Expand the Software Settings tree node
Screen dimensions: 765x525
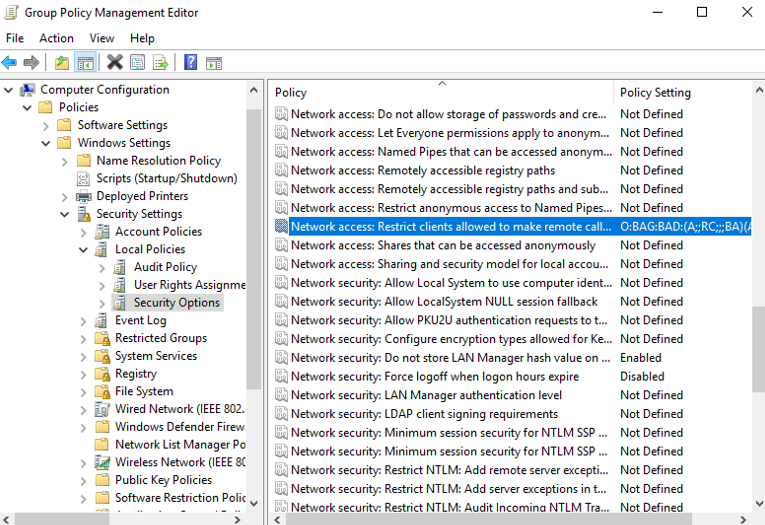[46, 125]
